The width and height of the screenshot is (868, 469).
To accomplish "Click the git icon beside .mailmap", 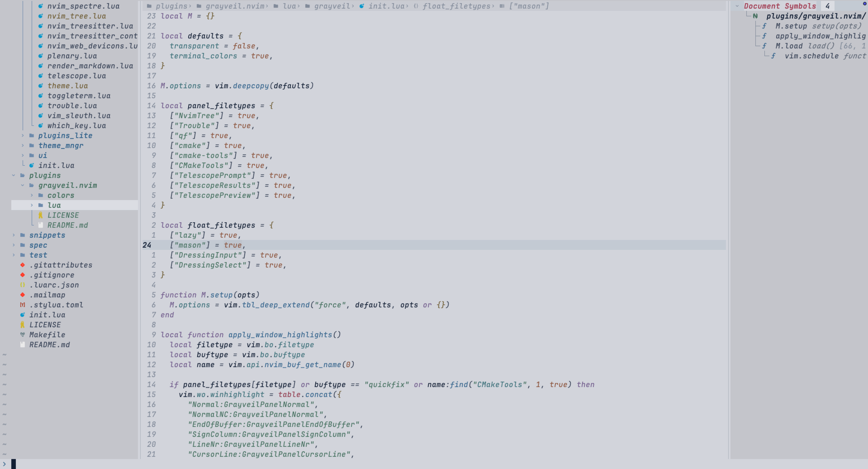I will pos(23,295).
